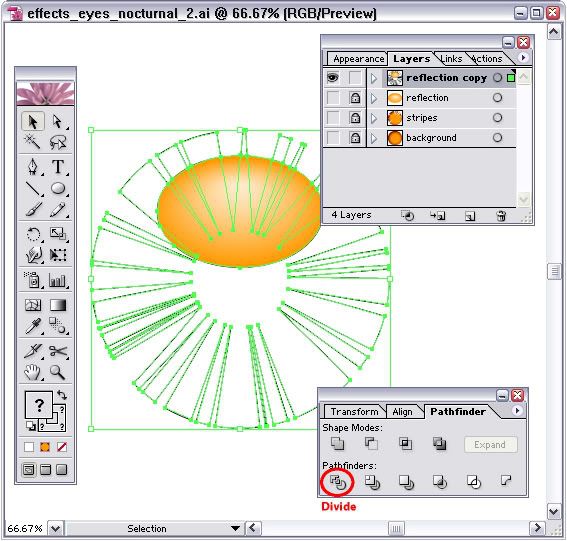Apply Subtract from shape area mode

pyautogui.click(x=371, y=443)
